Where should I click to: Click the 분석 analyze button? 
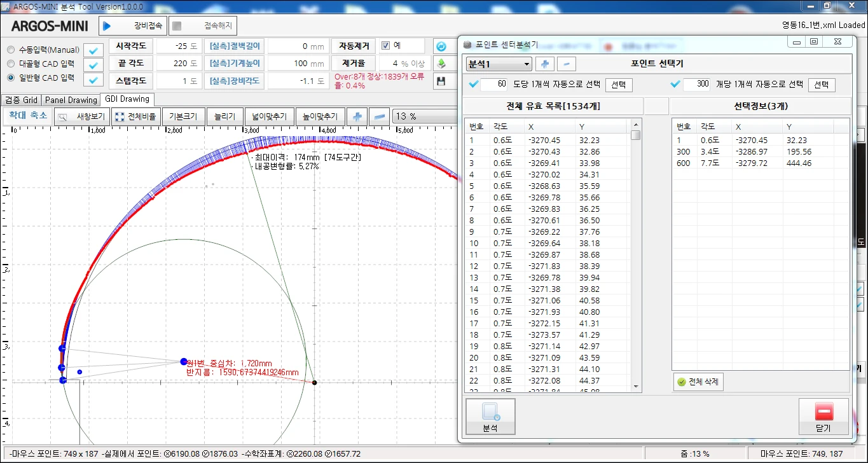point(490,417)
